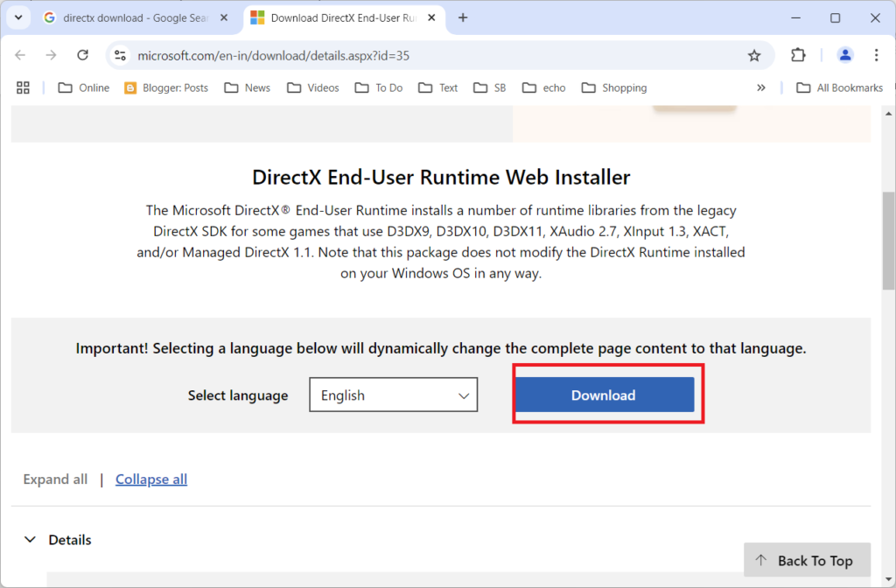Show more bookmarks with double chevron
The height and width of the screenshot is (588, 896).
tap(761, 88)
